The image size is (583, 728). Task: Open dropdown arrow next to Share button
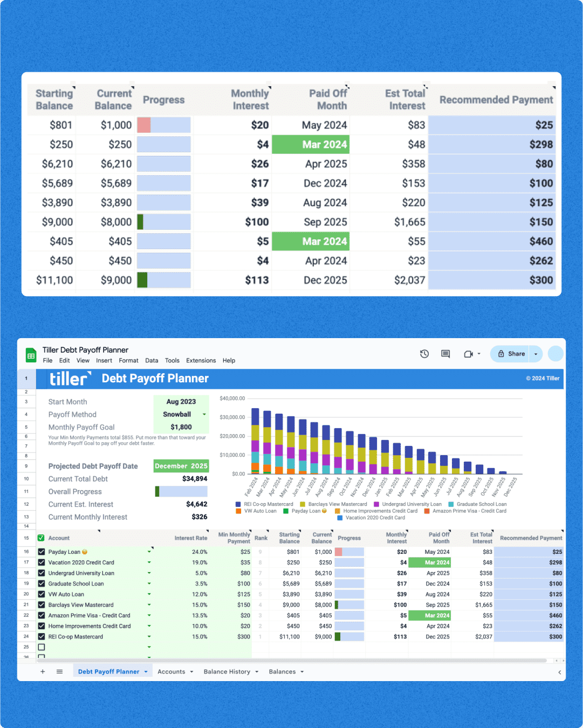[536, 354]
